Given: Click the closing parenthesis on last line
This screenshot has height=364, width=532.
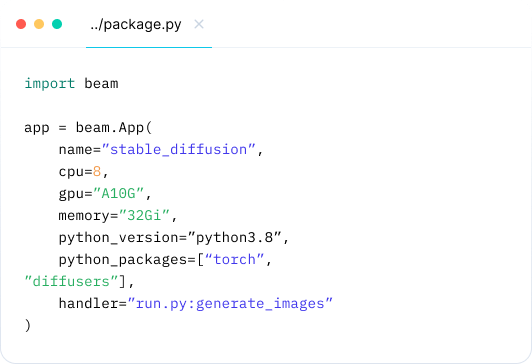Looking at the screenshot, I should pos(28,325).
